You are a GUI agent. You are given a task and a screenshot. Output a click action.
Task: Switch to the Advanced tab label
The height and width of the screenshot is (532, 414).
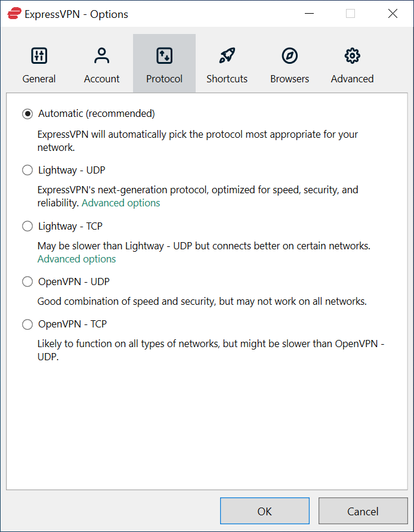point(352,79)
